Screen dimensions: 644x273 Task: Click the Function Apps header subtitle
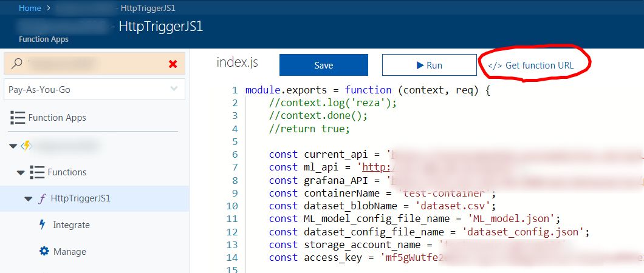[44, 39]
